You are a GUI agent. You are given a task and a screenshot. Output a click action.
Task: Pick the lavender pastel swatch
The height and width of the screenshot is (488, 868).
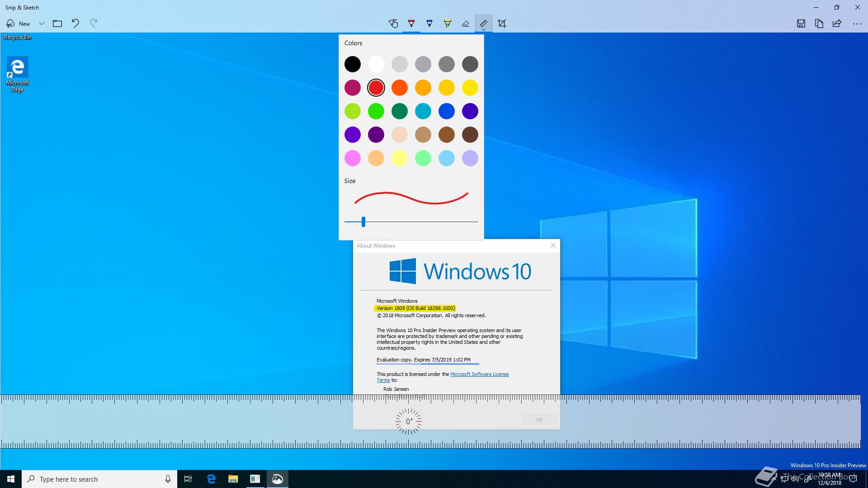click(470, 158)
